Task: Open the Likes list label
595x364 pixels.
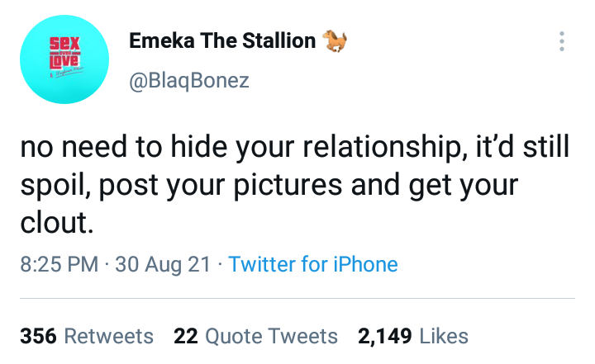Action: coord(445,336)
